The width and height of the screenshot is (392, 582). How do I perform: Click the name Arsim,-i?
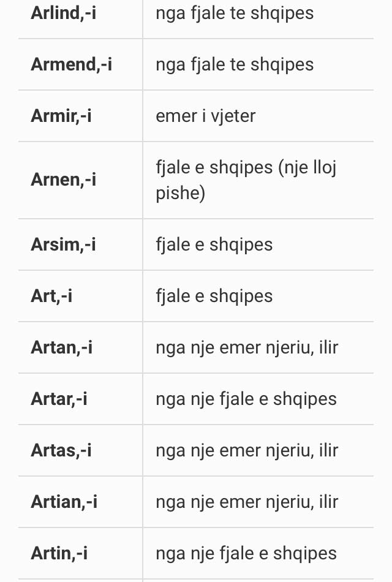[64, 244]
